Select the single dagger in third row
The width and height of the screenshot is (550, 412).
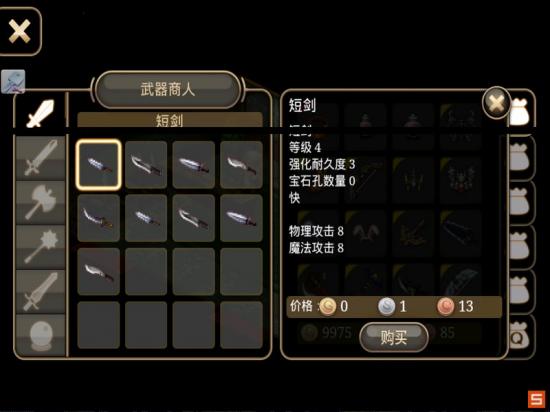(99, 271)
